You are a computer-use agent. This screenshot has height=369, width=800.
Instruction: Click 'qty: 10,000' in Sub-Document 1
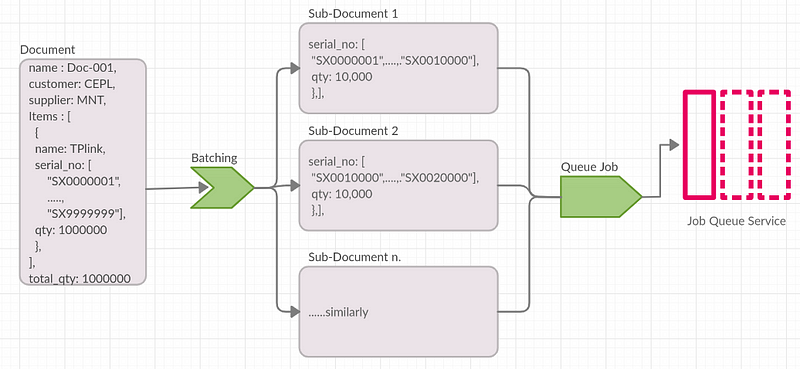341,78
